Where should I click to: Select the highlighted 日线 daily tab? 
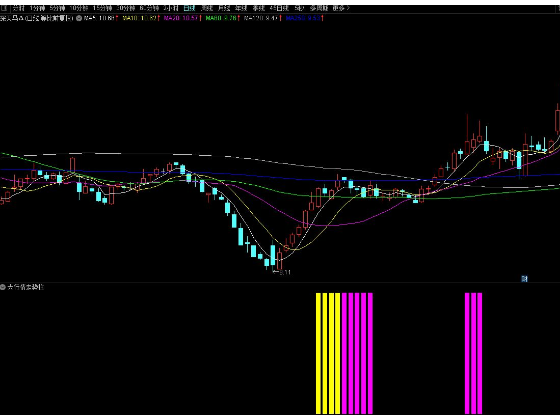[x=189, y=8]
